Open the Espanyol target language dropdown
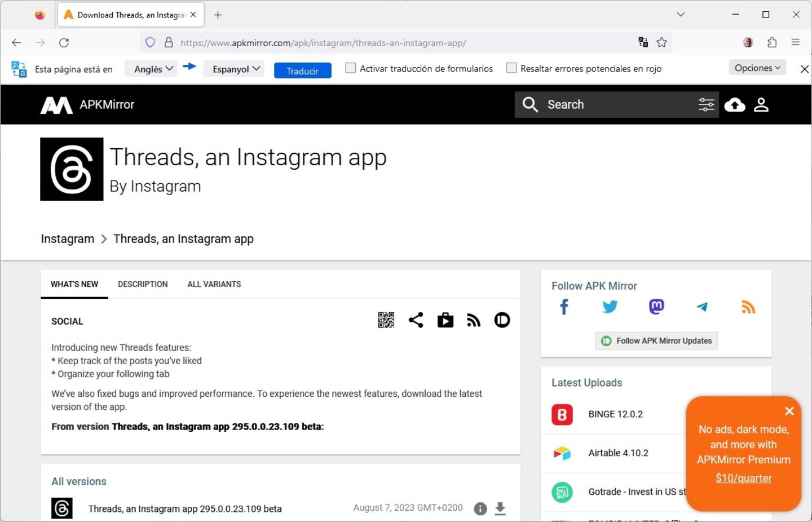Screen dimensions: 812x522 point(233,69)
